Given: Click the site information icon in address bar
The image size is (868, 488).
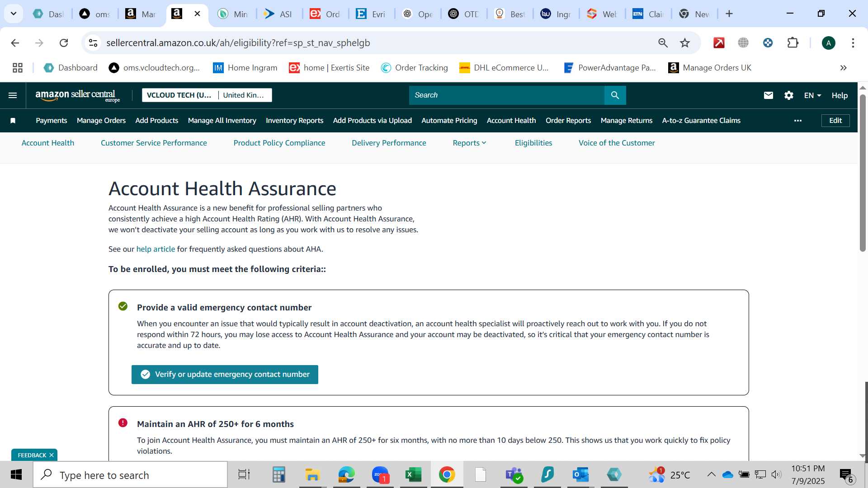Looking at the screenshot, I should (x=93, y=43).
